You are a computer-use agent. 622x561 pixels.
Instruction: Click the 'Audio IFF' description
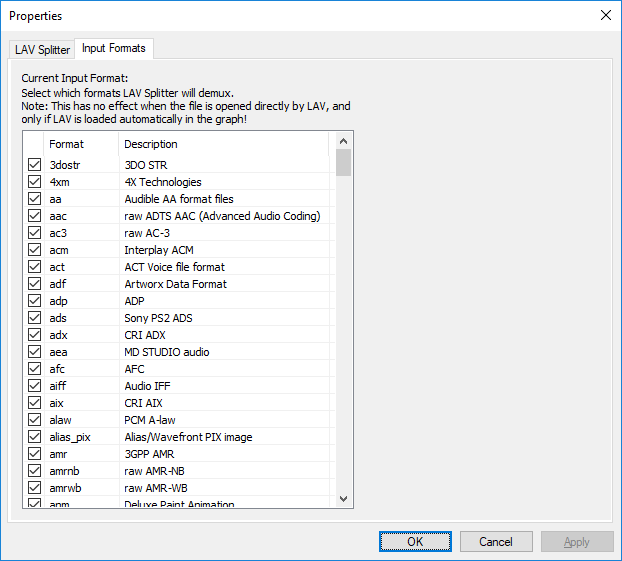pos(148,386)
